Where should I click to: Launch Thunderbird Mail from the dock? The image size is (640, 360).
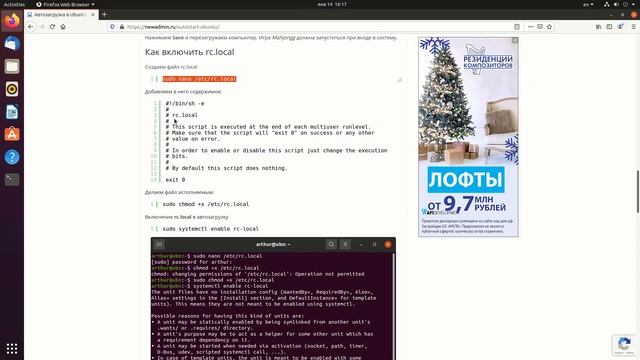[x=12, y=44]
